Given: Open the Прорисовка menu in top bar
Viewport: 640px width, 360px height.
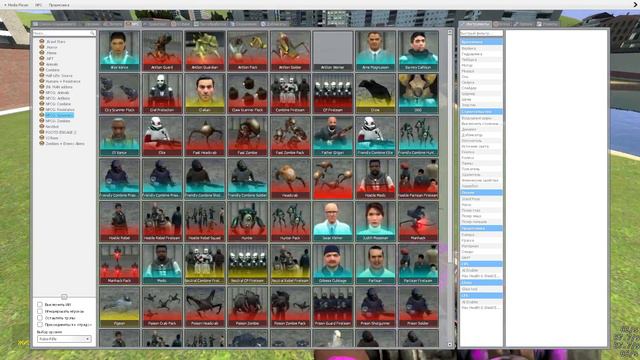Looking at the screenshot, I should coord(59,5).
